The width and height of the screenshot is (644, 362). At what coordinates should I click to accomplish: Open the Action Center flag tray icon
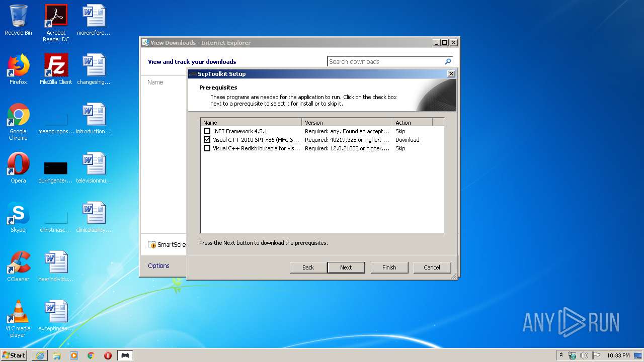596,355
